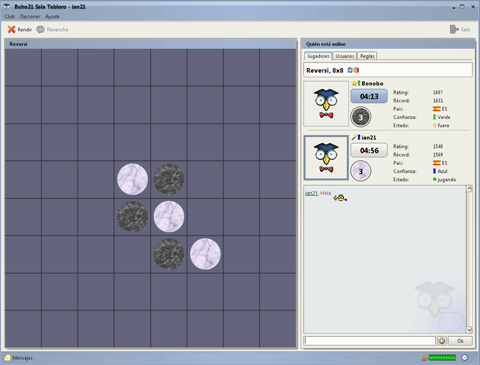This screenshot has width=480, height=365.
Task: Switch to the Jugadores tab
Action: coord(318,56)
